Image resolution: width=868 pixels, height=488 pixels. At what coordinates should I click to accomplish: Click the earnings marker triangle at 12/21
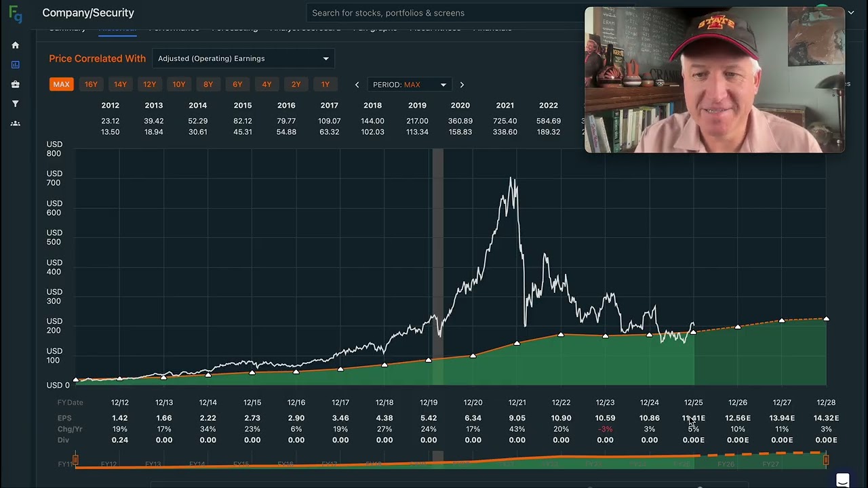tap(517, 344)
